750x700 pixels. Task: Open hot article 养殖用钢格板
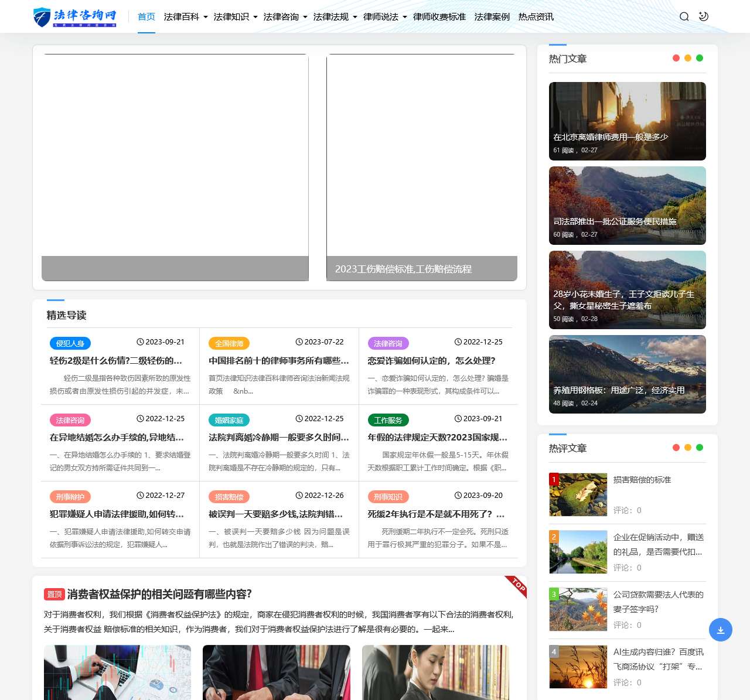coord(628,374)
